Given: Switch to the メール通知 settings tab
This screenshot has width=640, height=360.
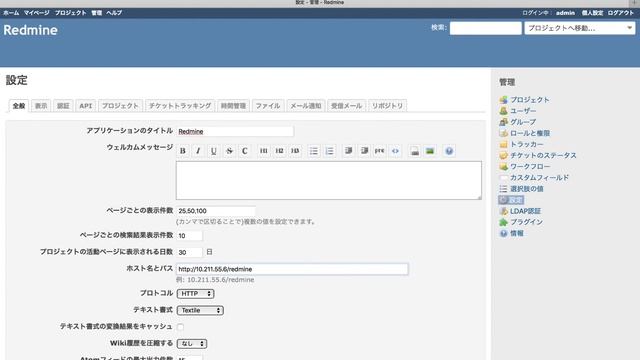Looking at the screenshot, I should (x=306, y=106).
